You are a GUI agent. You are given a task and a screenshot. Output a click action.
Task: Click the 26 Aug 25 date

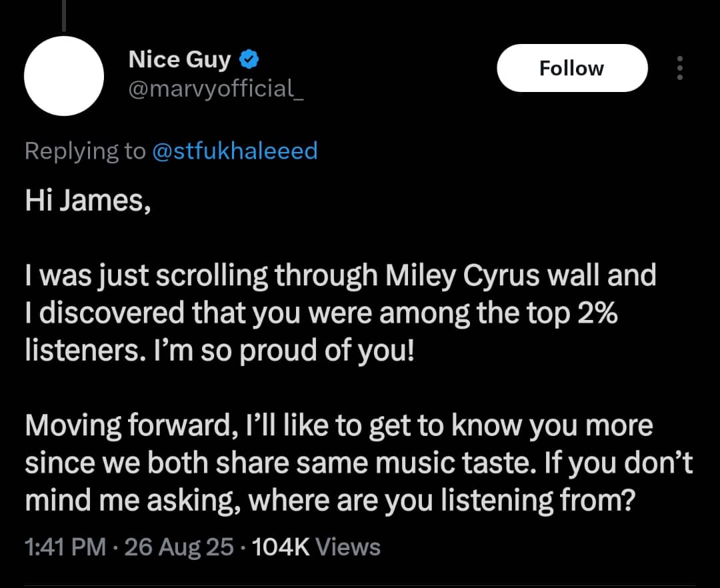coord(179,547)
